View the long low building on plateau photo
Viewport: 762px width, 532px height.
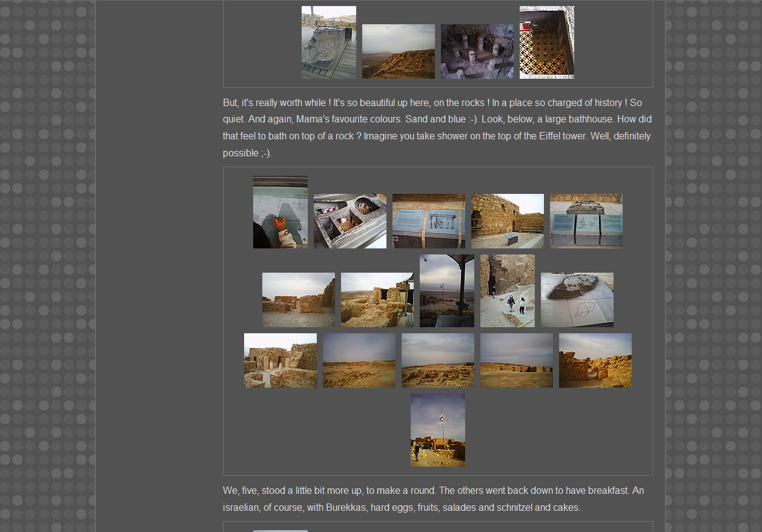coord(516,361)
